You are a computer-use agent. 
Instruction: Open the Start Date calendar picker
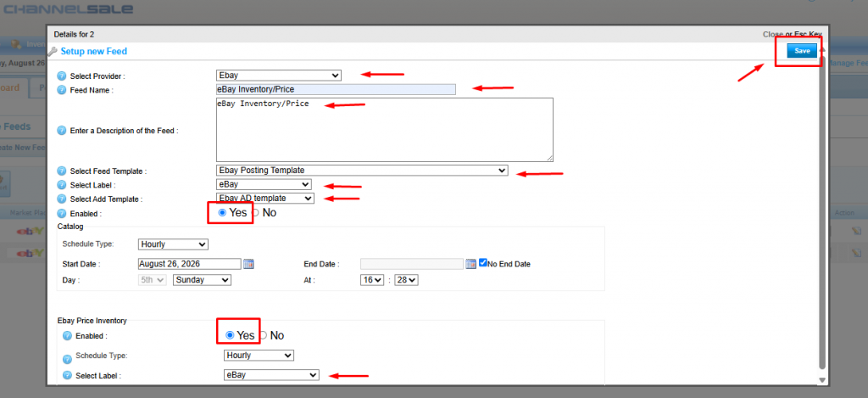coord(248,264)
